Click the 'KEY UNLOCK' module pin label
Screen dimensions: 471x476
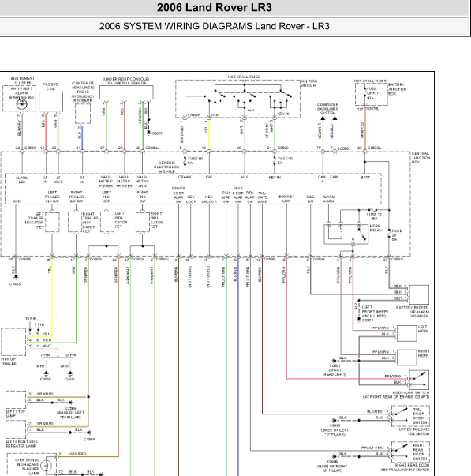[209, 200]
